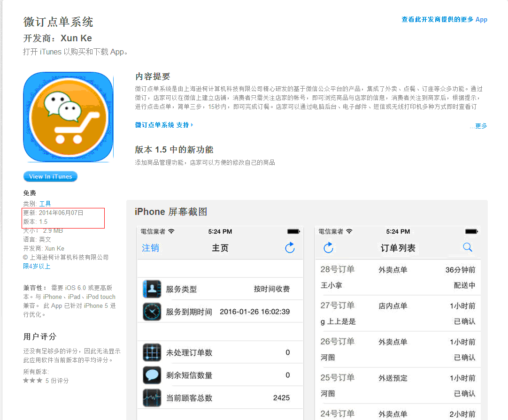Click the 更新: 2014年06月07日 text
The height and width of the screenshot is (420, 508).
click(53, 213)
